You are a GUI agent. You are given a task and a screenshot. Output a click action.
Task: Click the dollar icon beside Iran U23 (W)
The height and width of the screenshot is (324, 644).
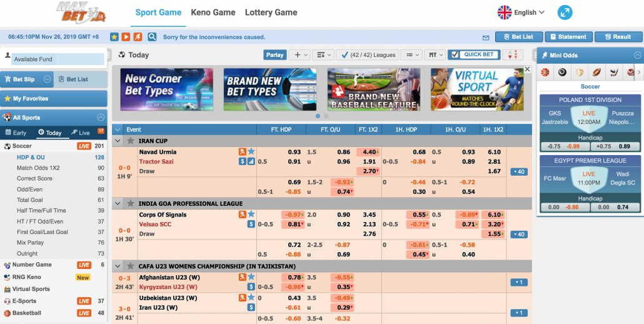pyautogui.click(x=251, y=307)
